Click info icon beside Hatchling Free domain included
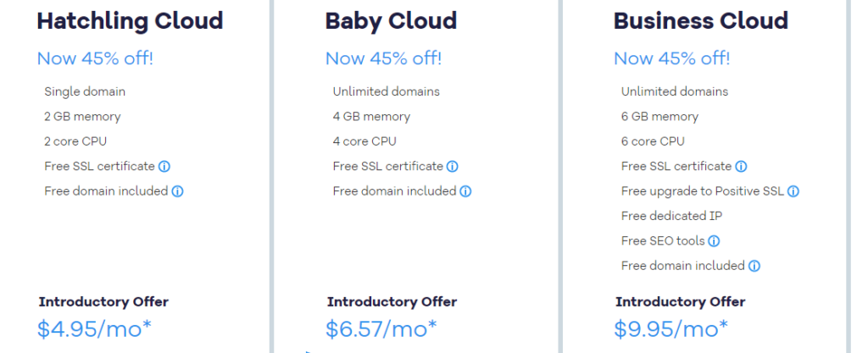868x353 pixels. pyautogui.click(x=177, y=191)
